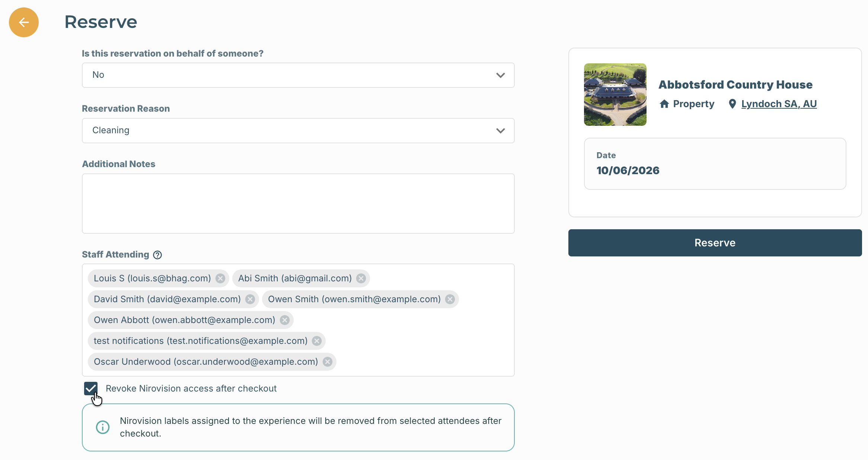Remove David Smith chip from attendees

click(250, 299)
